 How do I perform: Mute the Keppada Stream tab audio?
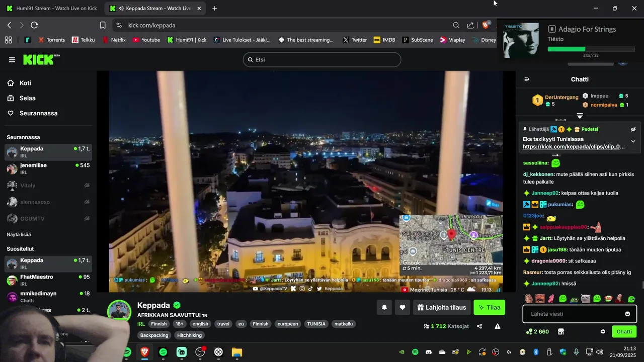pos(121,9)
